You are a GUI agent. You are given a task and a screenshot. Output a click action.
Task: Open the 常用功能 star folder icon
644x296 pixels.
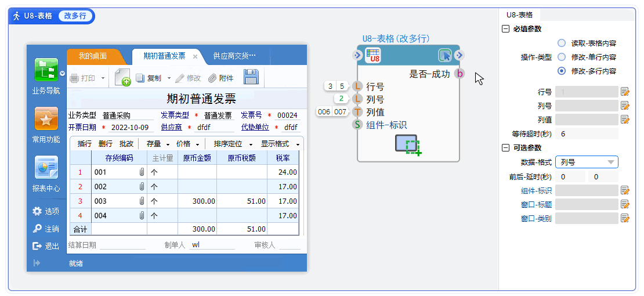[46, 118]
